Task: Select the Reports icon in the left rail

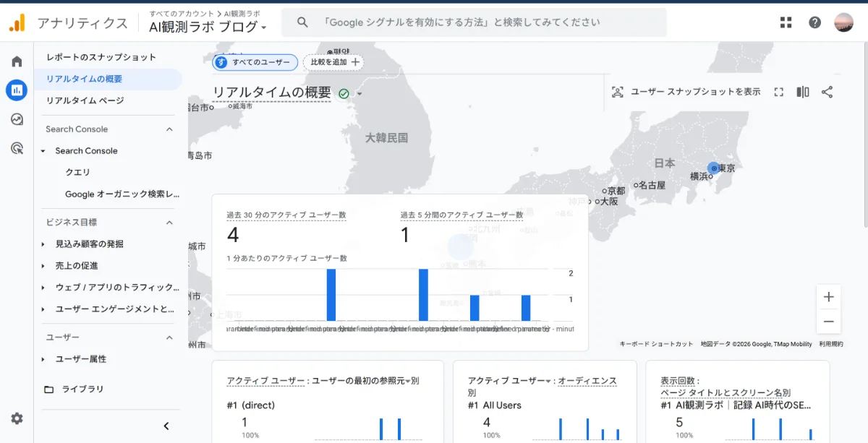Action: click(x=16, y=90)
